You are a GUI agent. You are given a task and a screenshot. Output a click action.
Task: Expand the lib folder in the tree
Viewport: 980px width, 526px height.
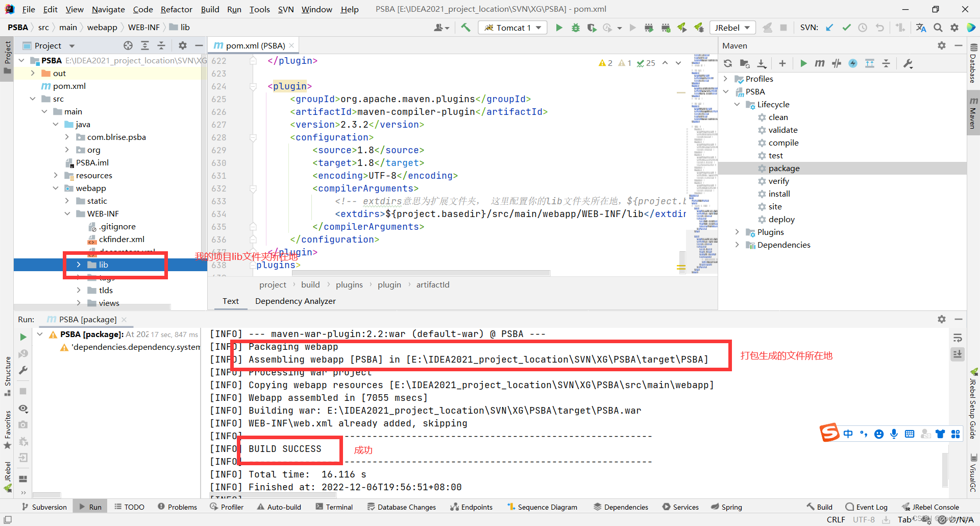[x=79, y=265]
